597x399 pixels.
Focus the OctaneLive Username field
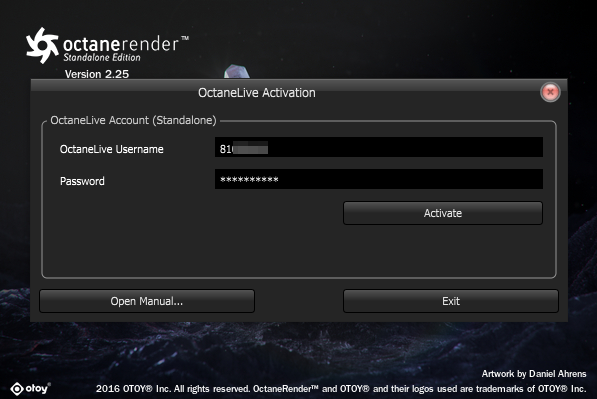pyautogui.click(x=379, y=147)
